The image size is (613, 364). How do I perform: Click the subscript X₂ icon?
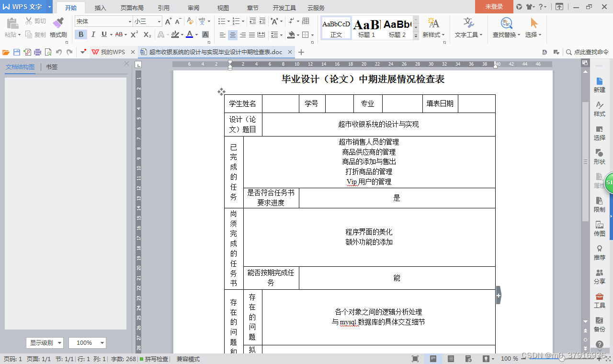147,34
